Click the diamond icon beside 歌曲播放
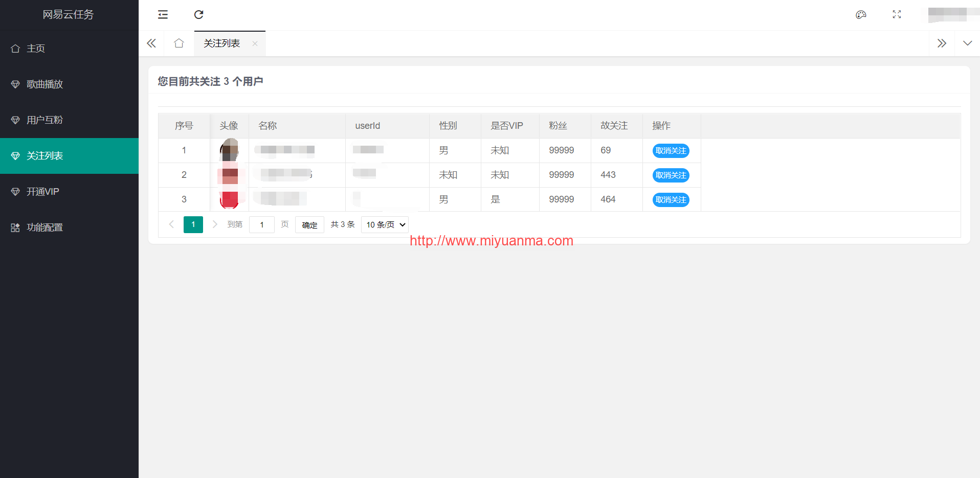This screenshot has width=980, height=478. pos(15,84)
